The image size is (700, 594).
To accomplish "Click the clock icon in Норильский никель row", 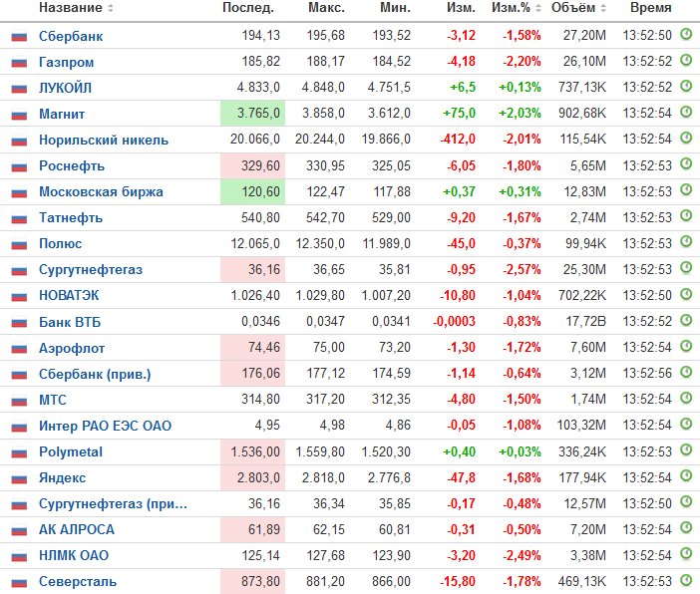I will pos(686,138).
